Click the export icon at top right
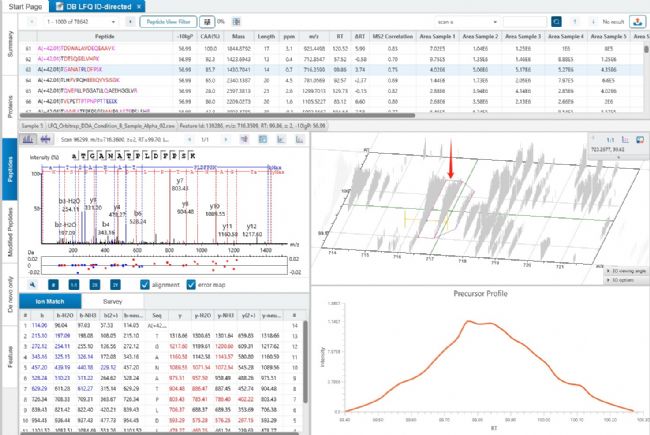 point(637,20)
